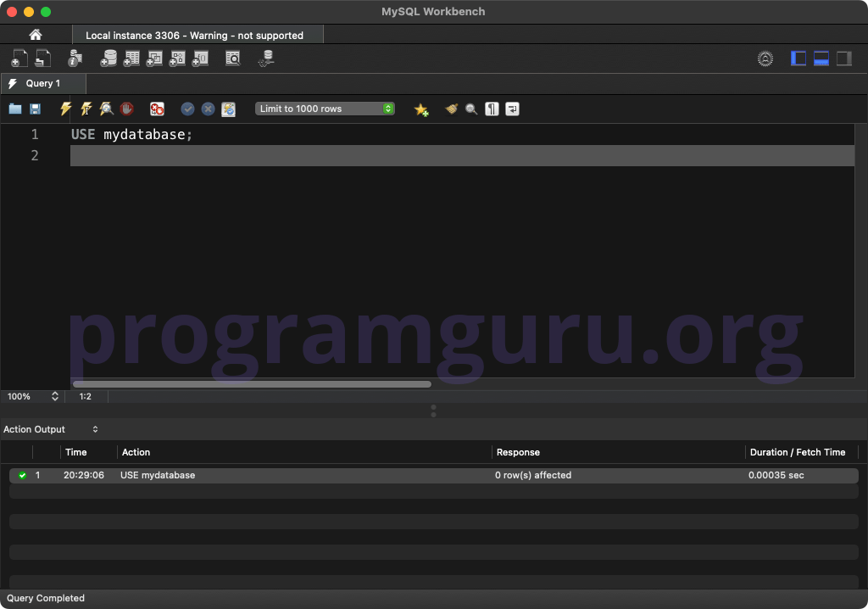The image size is (868, 609).
Task: Create a new SQL tab icon
Action: click(x=19, y=59)
